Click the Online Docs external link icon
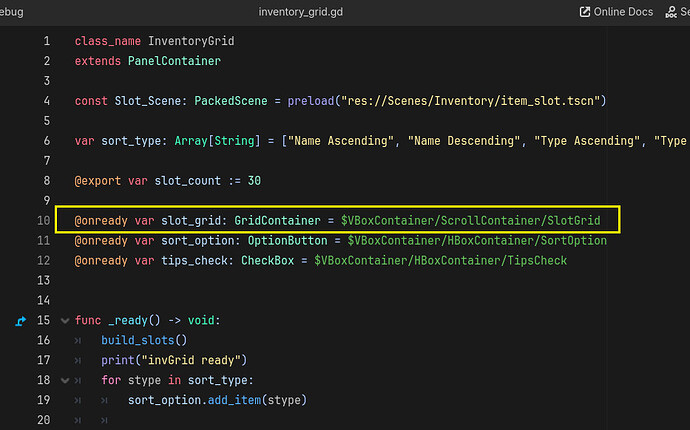 (584, 12)
